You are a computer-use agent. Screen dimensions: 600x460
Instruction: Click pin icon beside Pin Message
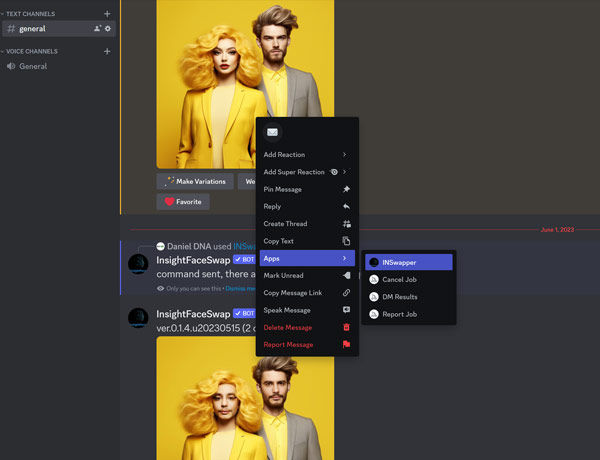[x=346, y=189]
